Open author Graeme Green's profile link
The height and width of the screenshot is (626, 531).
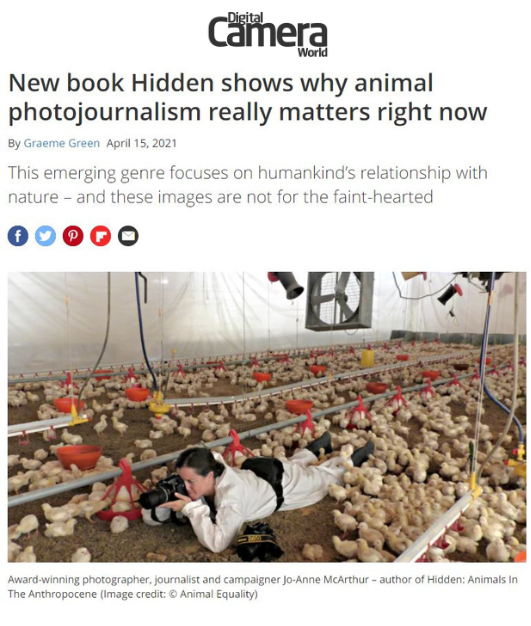coord(61,143)
